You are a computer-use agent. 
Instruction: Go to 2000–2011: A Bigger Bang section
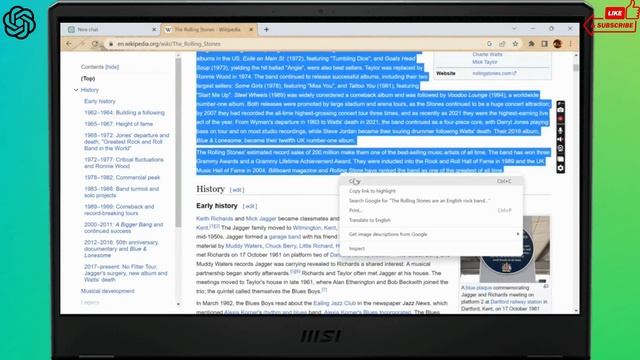click(x=123, y=228)
